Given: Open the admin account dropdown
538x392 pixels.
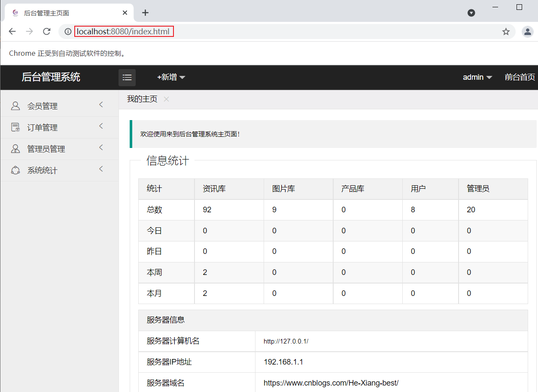Looking at the screenshot, I should [477, 77].
